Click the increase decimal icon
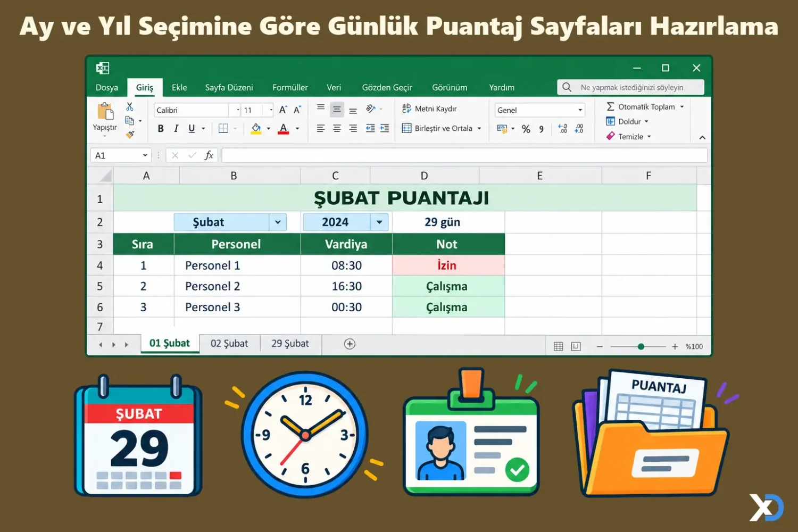798x532 pixels. [563, 128]
